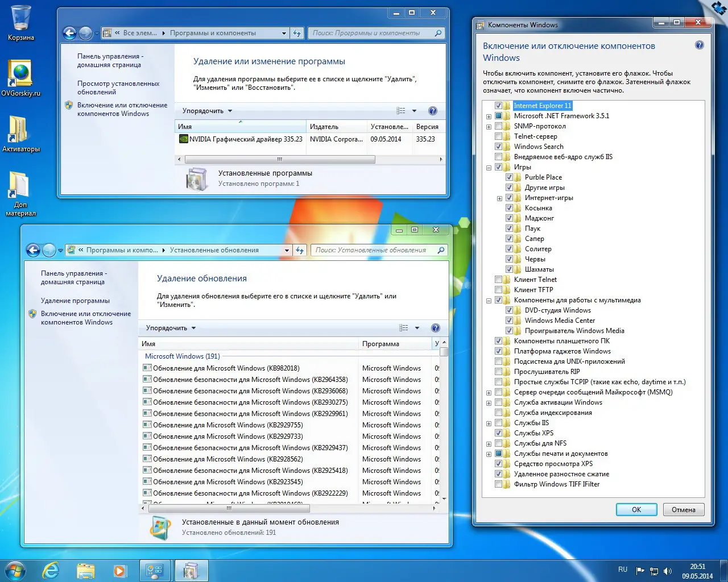The height and width of the screenshot is (582, 728).
Task: Uncheck the Windows Search checkbox
Action: tap(498, 147)
